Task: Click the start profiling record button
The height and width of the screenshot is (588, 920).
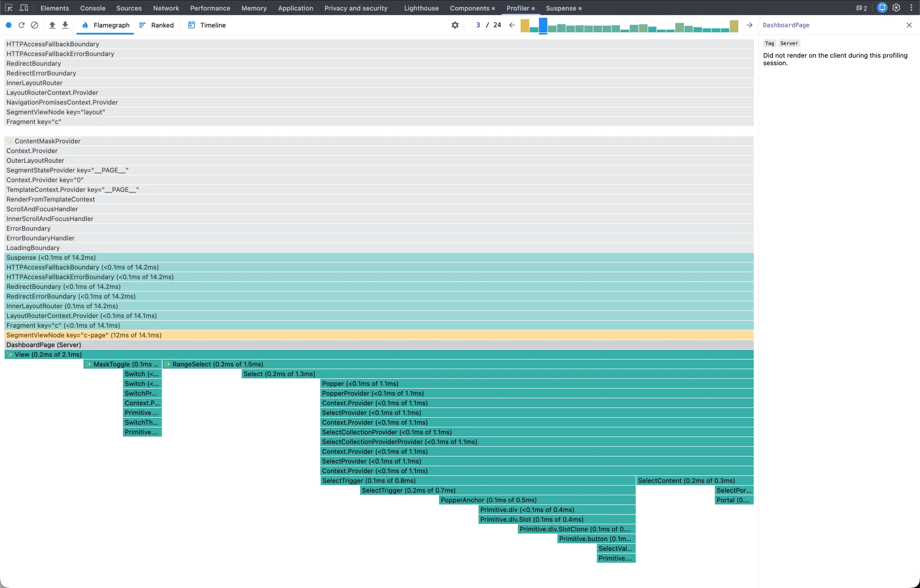Action: pyautogui.click(x=9, y=25)
